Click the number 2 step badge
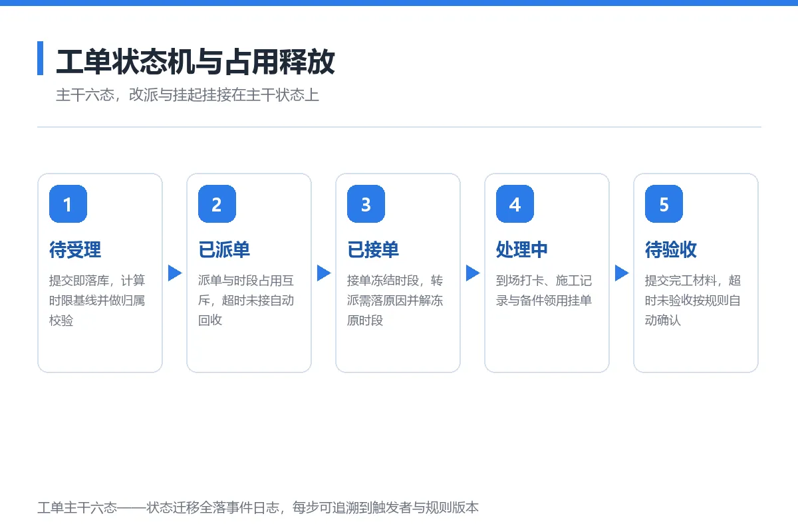This screenshot has height=532, width=798. pos(217,204)
